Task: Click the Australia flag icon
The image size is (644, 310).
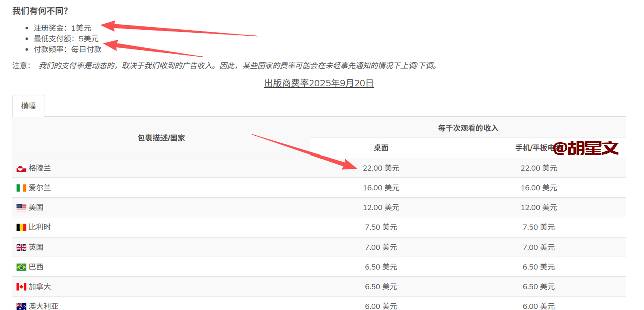Action: tap(21, 306)
